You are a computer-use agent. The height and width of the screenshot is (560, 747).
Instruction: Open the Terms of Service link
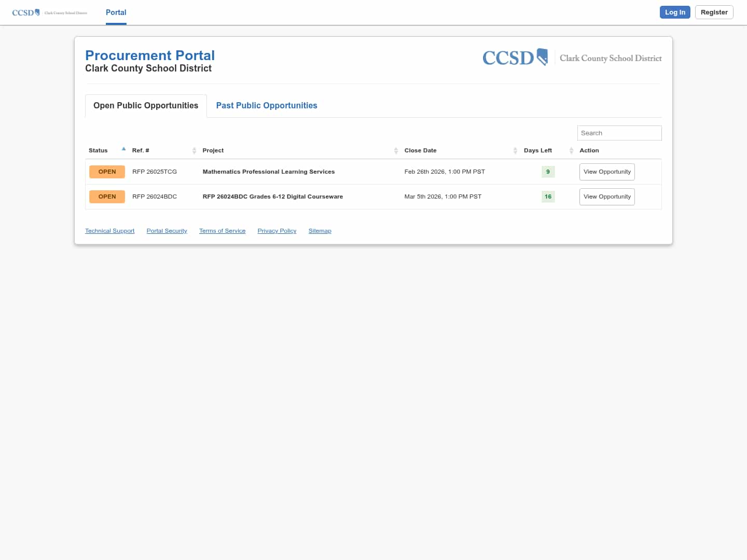pyautogui.click(x=222, y=231)
